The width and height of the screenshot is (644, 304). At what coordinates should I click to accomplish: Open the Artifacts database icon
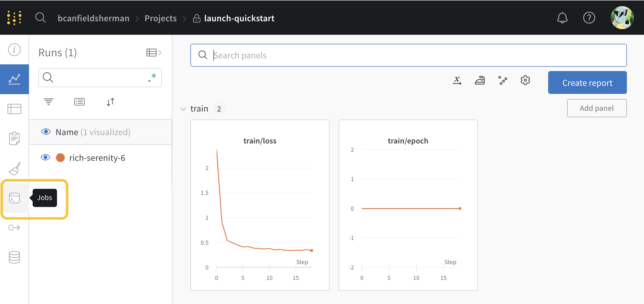click(x=14, y=257)
